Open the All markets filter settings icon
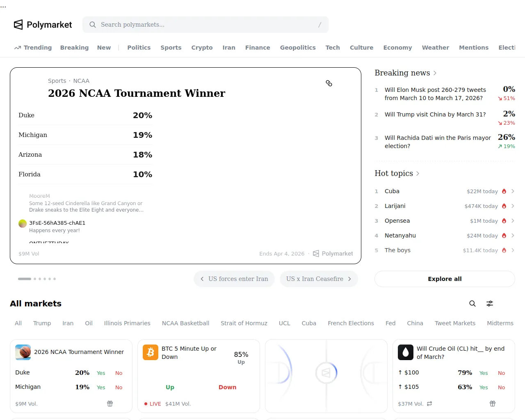 (x=490, y=304)
